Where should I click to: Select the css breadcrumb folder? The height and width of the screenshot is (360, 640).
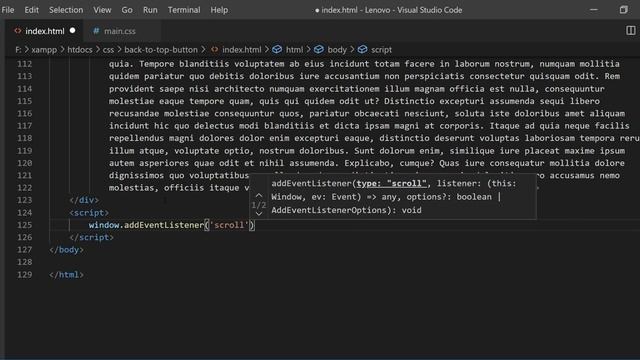pyautogui.click(x=108, y=49)
